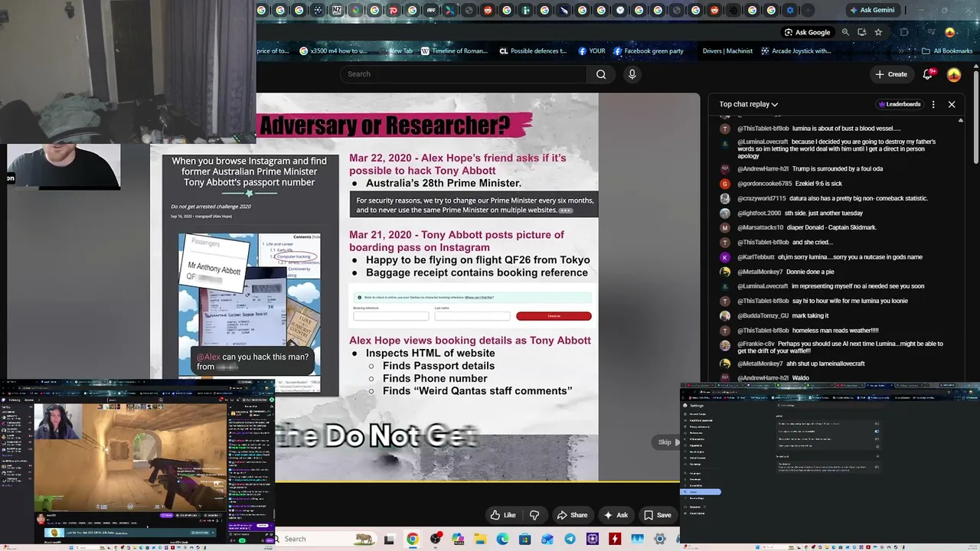Open the 'Timeline of Roman...' bookmark
The width and height of the screenshot is (980, 551).
tap(454, 51)
